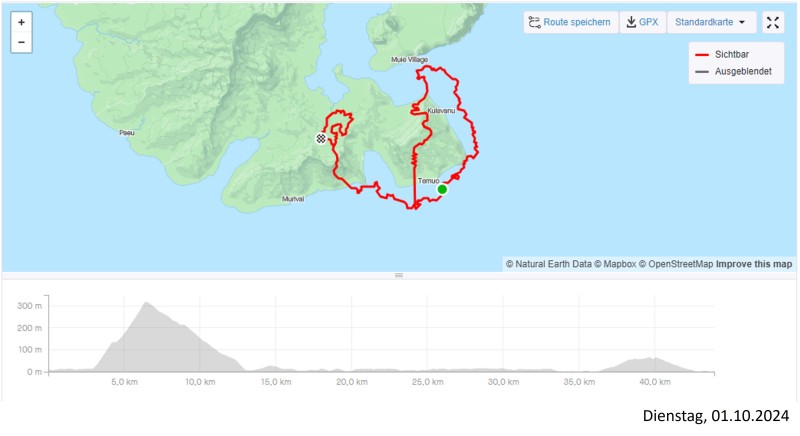
Task: Click the Muie Village map label
Action: pyautogui.click(x=409, y=61)
